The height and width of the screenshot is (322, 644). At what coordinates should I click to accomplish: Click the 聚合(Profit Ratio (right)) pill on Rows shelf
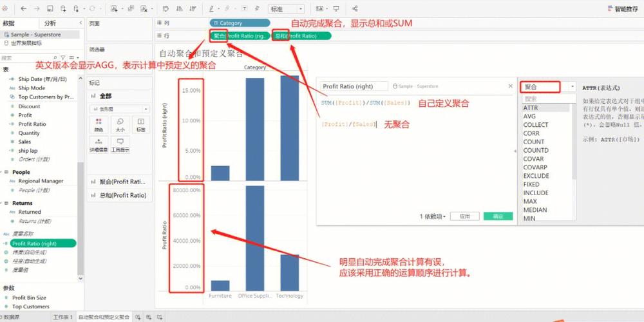pyautogui.click(x=240, y=35)
